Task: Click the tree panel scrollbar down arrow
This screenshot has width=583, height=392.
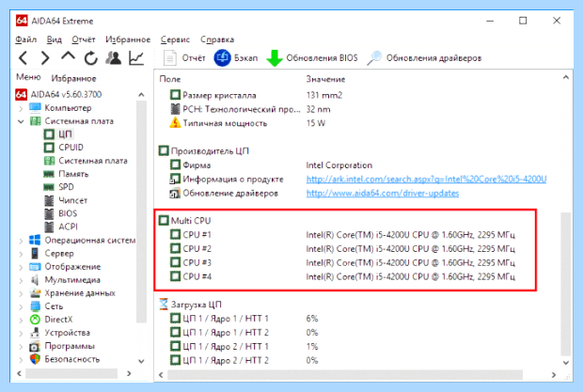Action: [141, 361]
